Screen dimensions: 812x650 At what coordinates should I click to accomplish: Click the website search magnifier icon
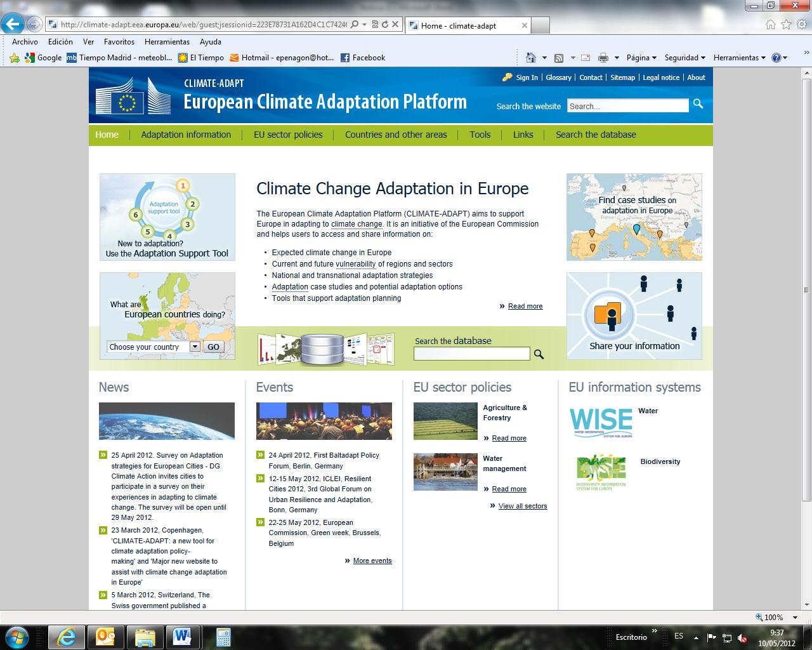coord(697,105)
